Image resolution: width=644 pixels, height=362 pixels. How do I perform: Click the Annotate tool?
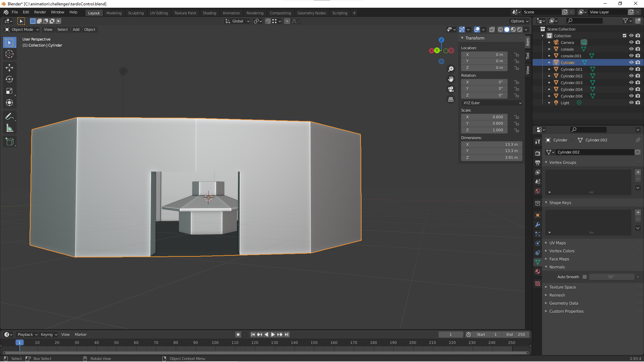[x=9, y=116]
